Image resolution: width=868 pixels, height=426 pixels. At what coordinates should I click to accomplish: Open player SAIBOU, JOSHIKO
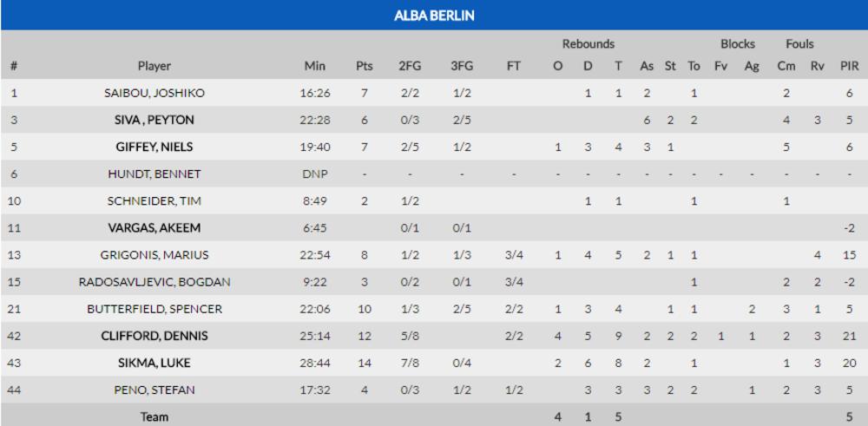tap(155, 93)
